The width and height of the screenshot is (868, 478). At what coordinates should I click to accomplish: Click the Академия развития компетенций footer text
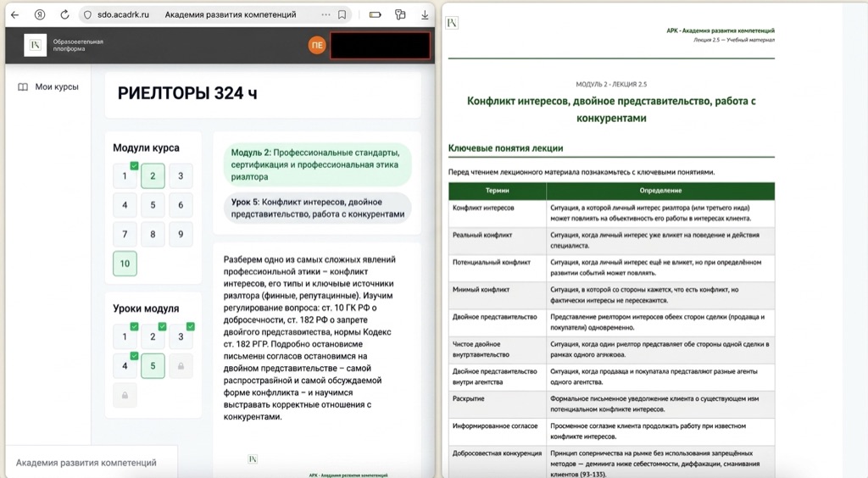pyautogui.click(x=86, y=463)
